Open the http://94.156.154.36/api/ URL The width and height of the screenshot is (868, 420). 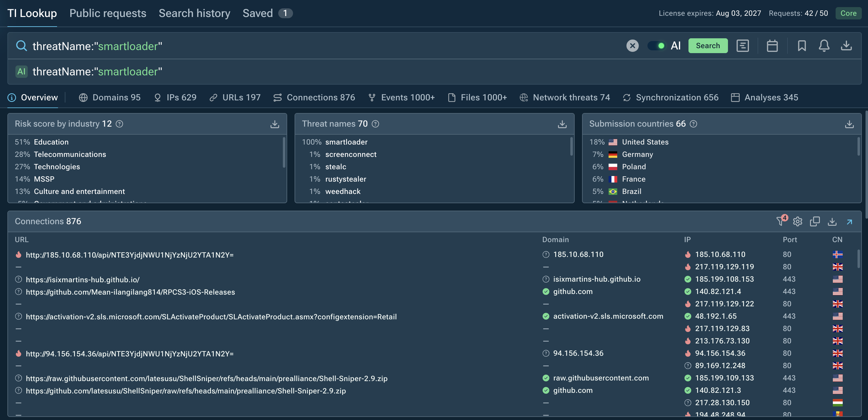[129, 354]
